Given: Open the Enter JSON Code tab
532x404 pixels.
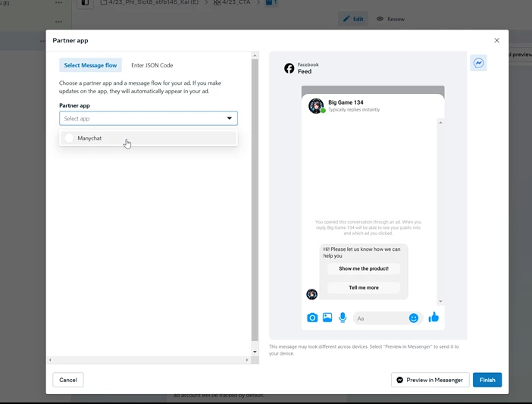Looking at the screenshot, I should point(152,65).
